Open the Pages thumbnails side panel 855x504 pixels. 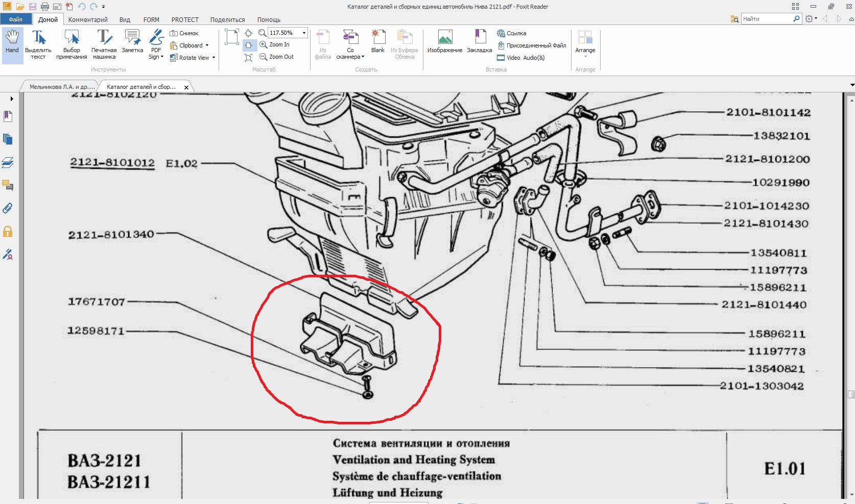[x=8, y=139]
